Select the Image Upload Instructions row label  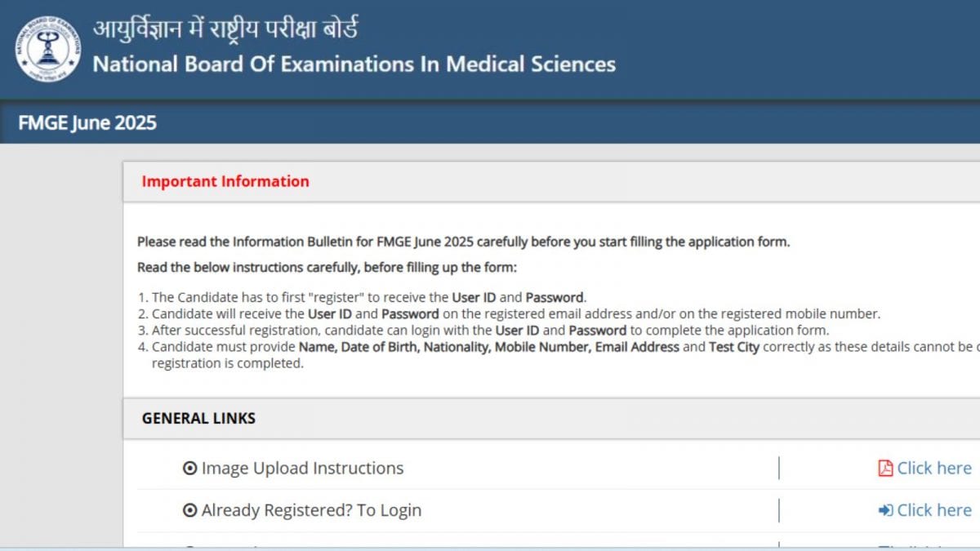(x=302, y=469)
